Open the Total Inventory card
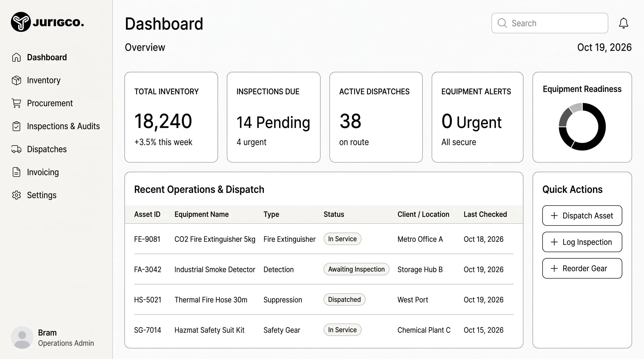The image size is (644, 359). [171, 117]
